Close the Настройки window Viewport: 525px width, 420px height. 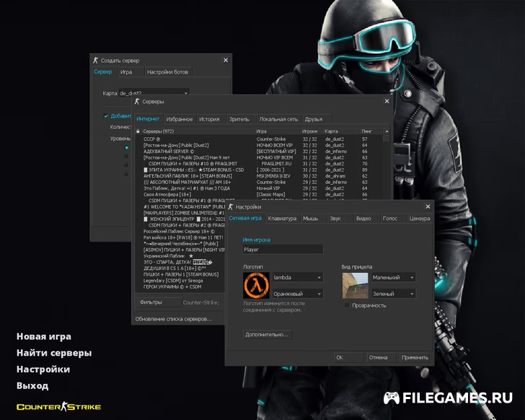click(x=428, y=206)
